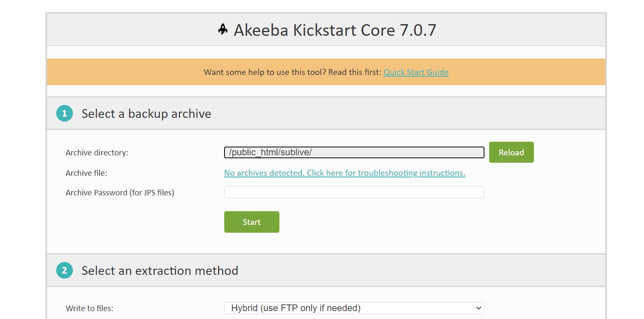Focus the Archive Password input box
Screen dimensions: 644x319
(x=354, y=192)
